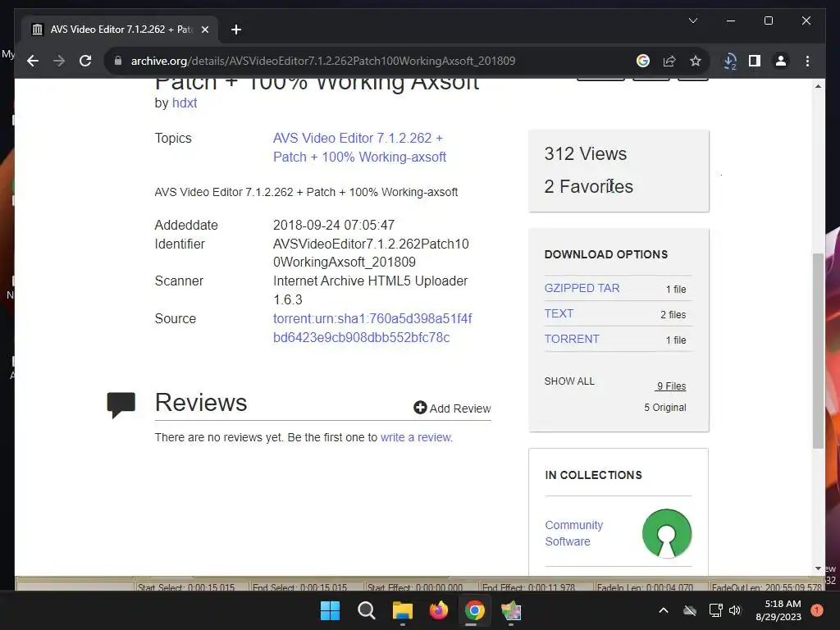840x630 pixels.
Task: Go back to the previous page
Action: point(33,61)
